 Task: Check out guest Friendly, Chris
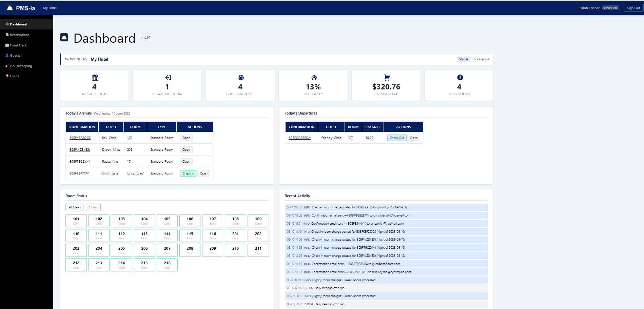click(397, 138)
